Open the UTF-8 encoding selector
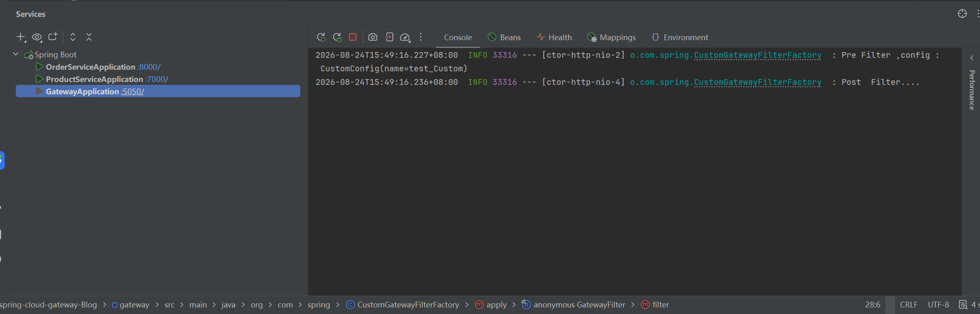 (x=938, y=305)
